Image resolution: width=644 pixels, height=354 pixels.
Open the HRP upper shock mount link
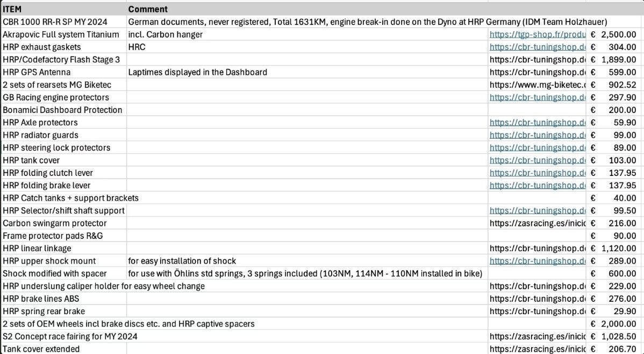click(x=537, y=261)
